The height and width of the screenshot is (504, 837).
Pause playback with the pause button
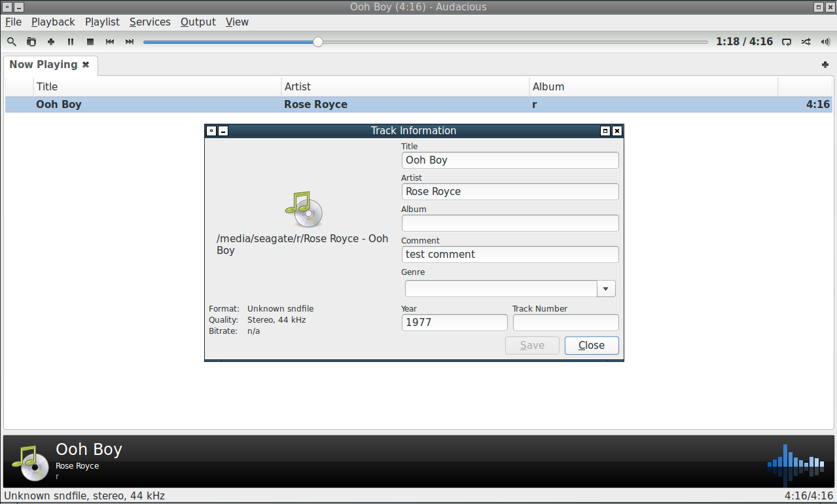coord(71,41)
